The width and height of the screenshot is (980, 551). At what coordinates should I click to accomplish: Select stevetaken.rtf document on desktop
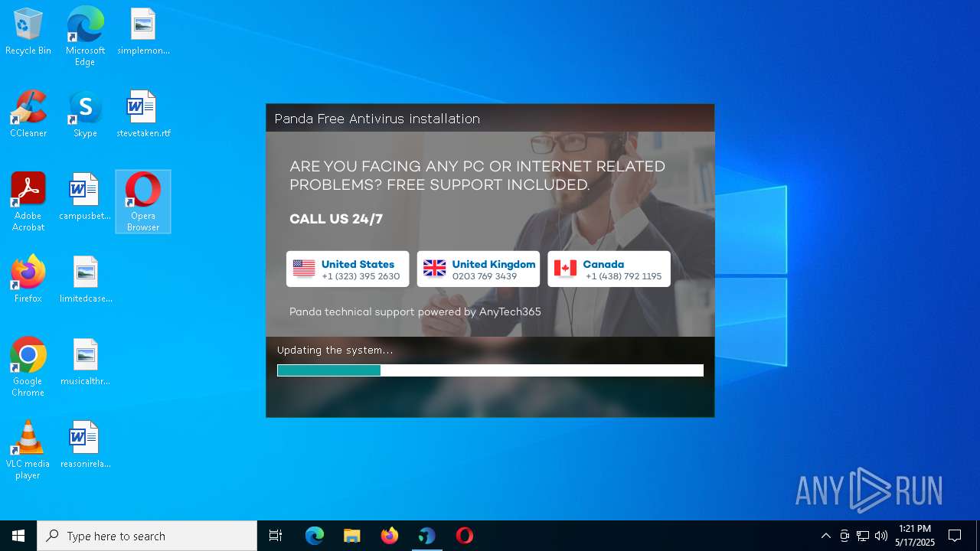143,115
